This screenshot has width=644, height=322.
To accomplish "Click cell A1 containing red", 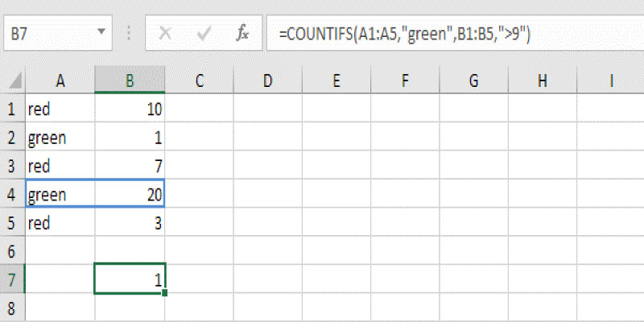I will pos(60,109).
